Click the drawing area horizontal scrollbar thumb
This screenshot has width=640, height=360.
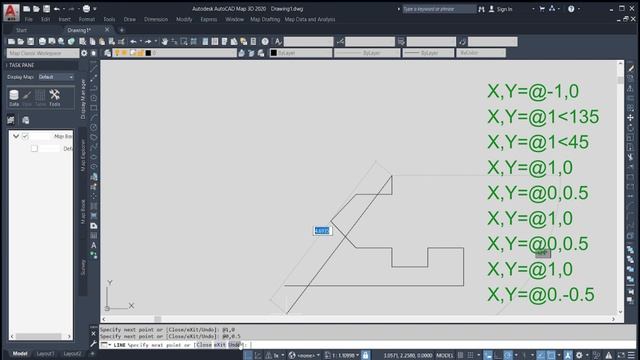tap(158, 319)
